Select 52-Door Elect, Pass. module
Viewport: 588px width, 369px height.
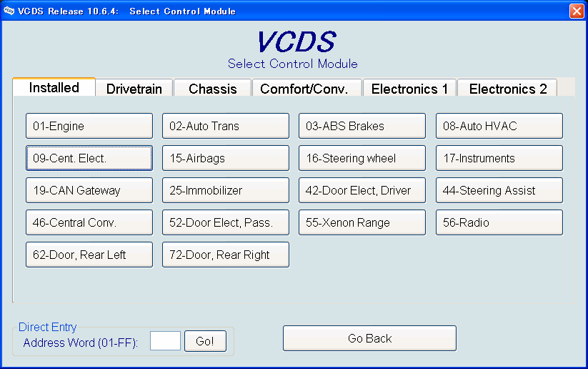[x=226, y=222]
